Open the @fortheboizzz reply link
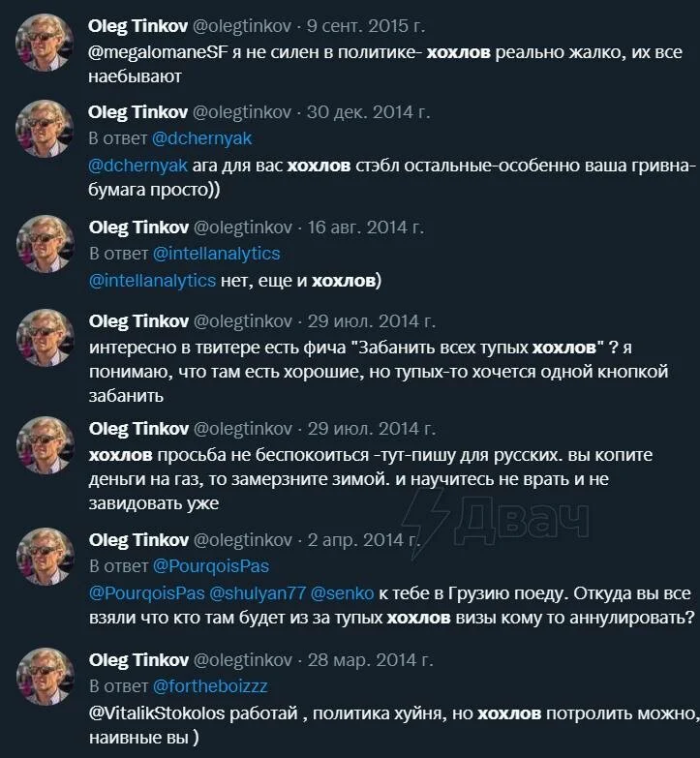The image size is (700, 758). click(x=210, y=686)
